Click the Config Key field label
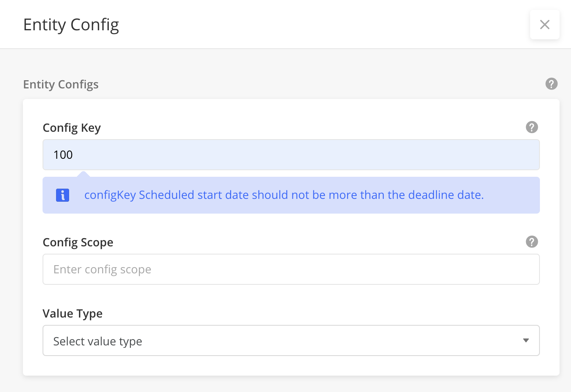 72,128
